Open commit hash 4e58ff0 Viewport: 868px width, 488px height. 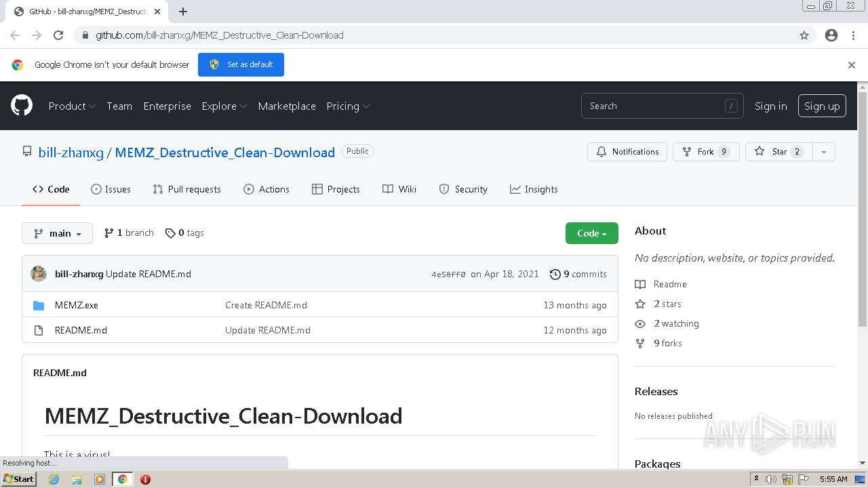tap(449, 274)
